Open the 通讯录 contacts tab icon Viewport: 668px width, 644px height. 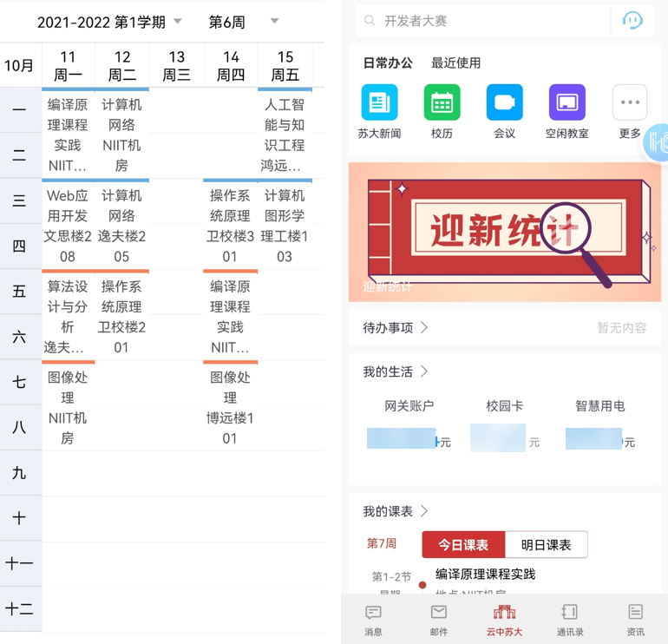tap(570, 613)
